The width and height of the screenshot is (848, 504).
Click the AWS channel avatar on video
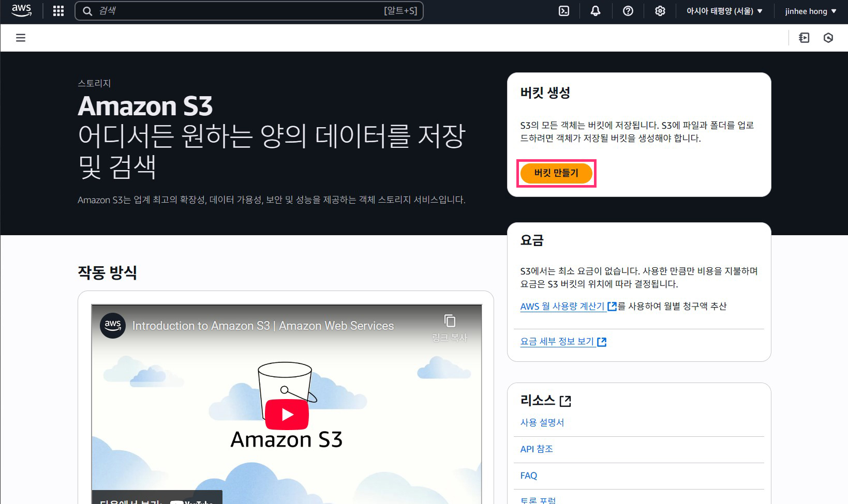click(113, 326)
